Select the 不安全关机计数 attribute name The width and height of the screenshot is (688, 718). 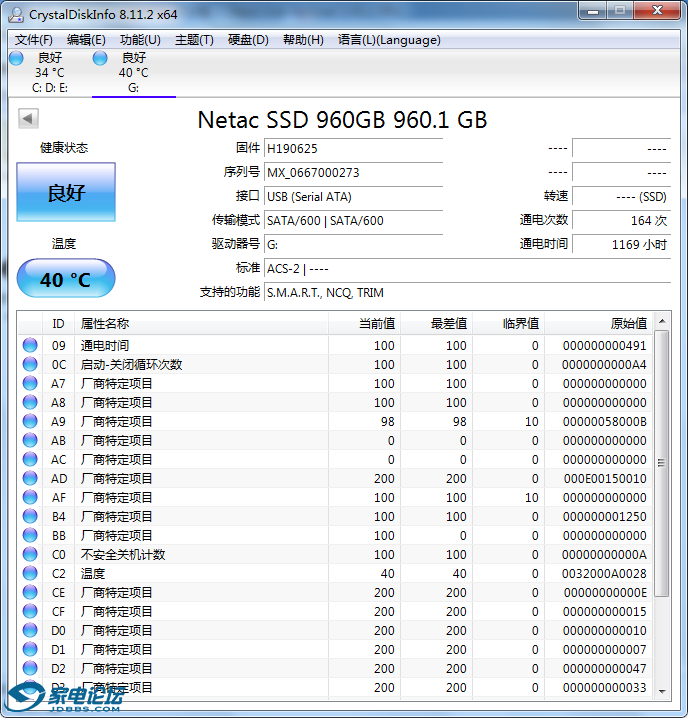point(123,555)
